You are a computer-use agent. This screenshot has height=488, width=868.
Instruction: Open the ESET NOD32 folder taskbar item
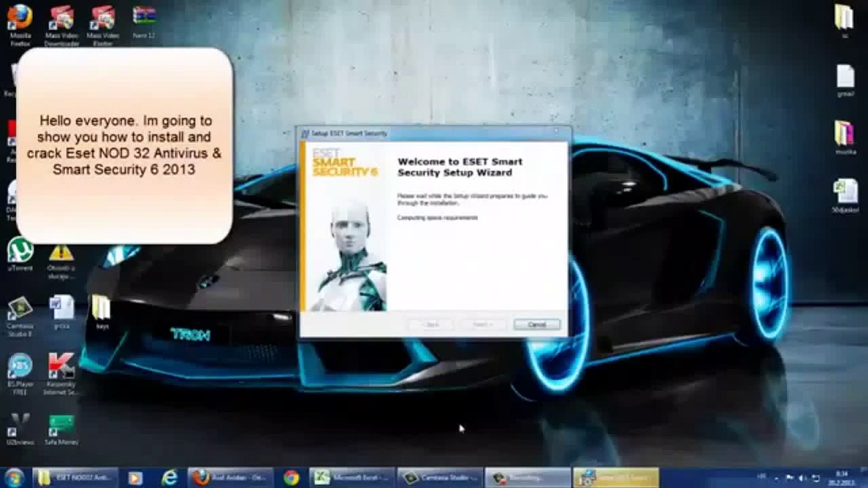click(75, 478)
